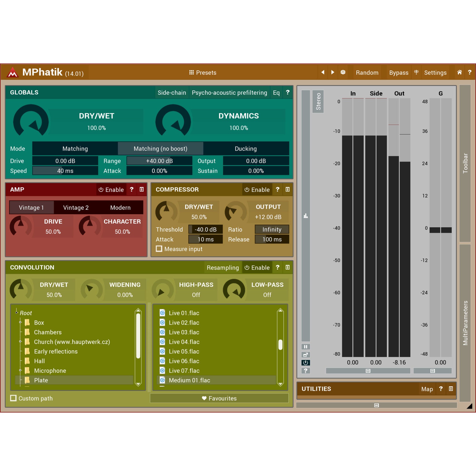
Task: Check the Custom path checkbox
Action: click(x=13, y=398)
